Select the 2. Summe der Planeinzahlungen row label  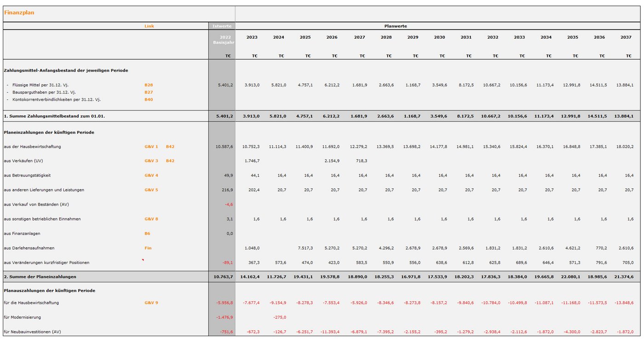[x=40, y=277]
